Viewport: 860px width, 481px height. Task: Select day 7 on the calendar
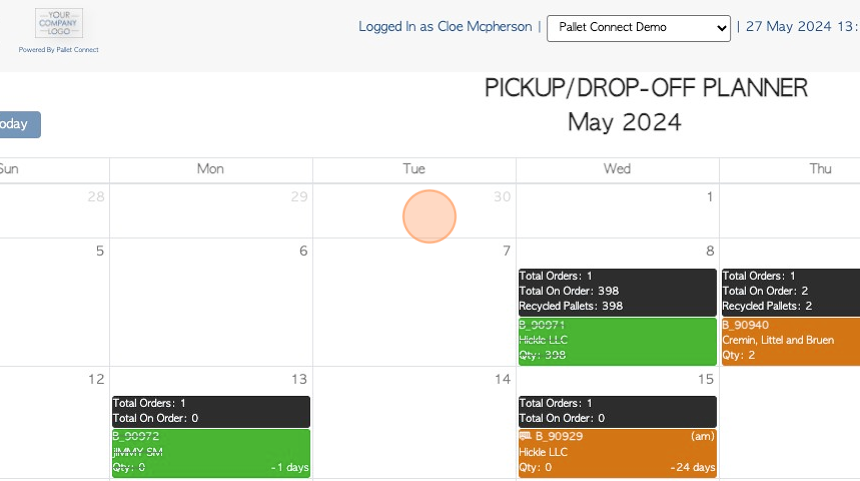click(x=506, y=251)
